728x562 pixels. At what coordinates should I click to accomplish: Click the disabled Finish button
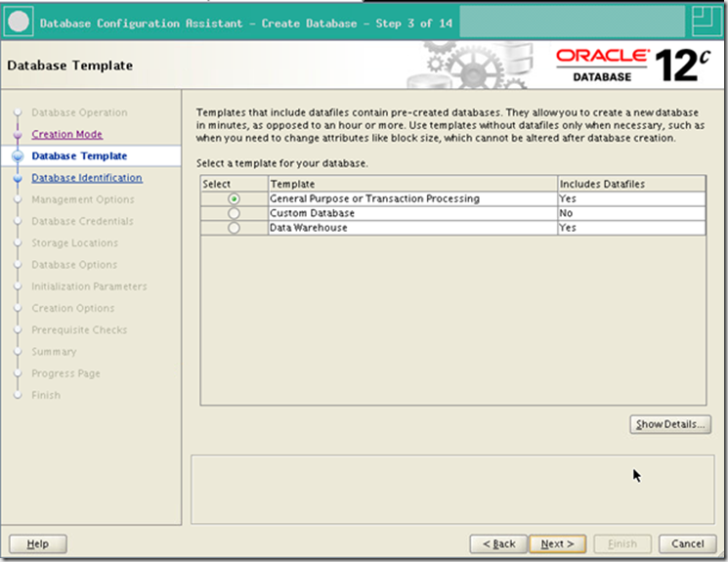(622, 543)
